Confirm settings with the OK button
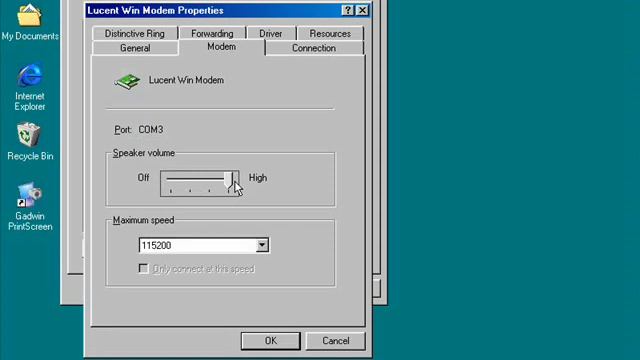The image size is (640, 360). click(271, 341)
